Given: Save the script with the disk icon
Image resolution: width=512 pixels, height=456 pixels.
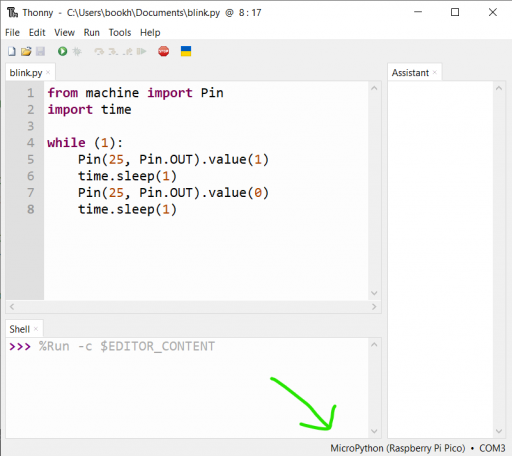Looking at the screenshot, I should [40, 51].
